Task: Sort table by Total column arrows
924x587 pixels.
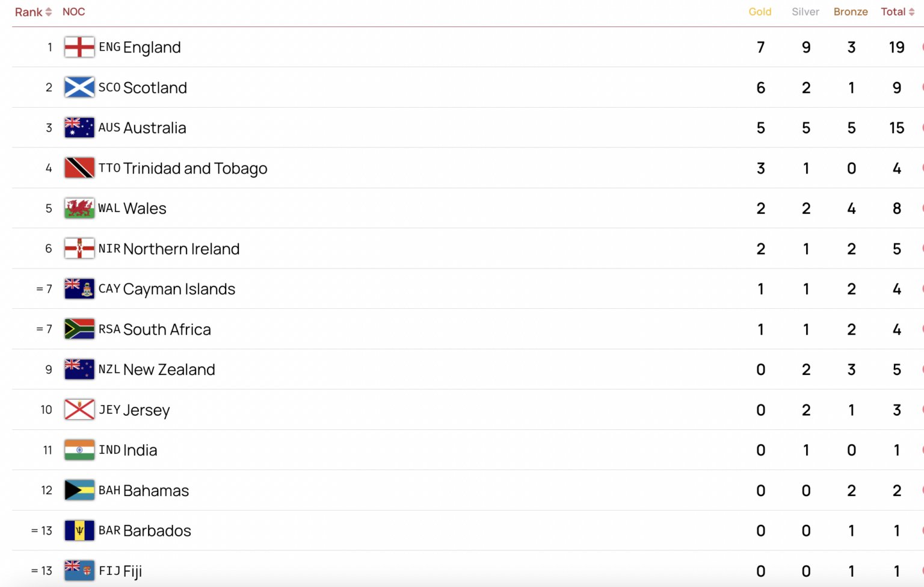Action: pyautogui.click(x=911, y=12)
